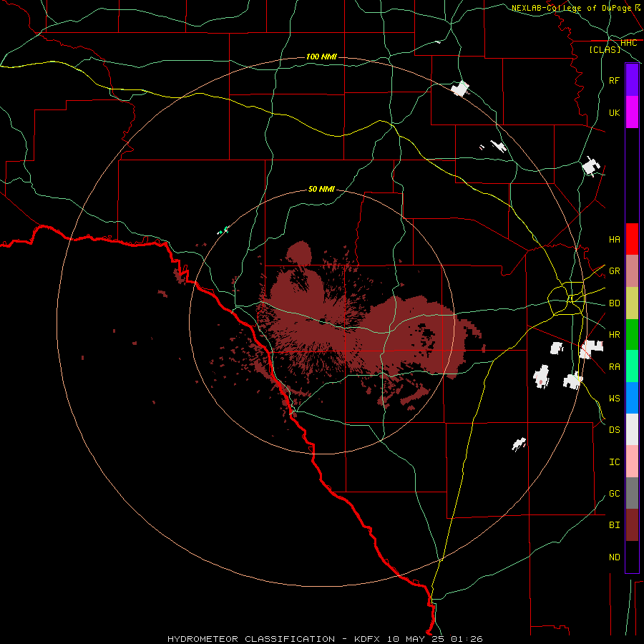This screenshot has width=644, height=644.
Task: Click the yellow BD legend swatch
Action: coord(632,303)
